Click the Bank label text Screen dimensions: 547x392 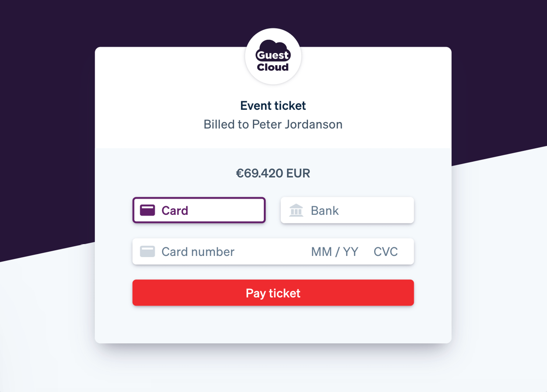pos(325,210)
